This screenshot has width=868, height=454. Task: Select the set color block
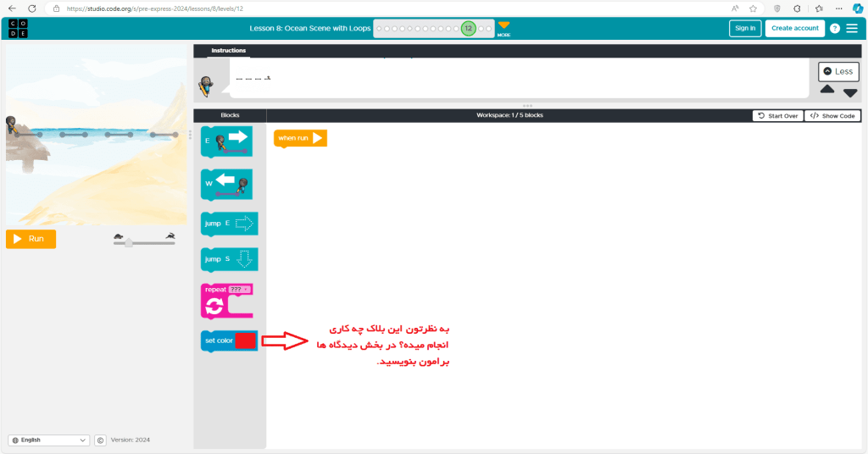pos(229,340)
